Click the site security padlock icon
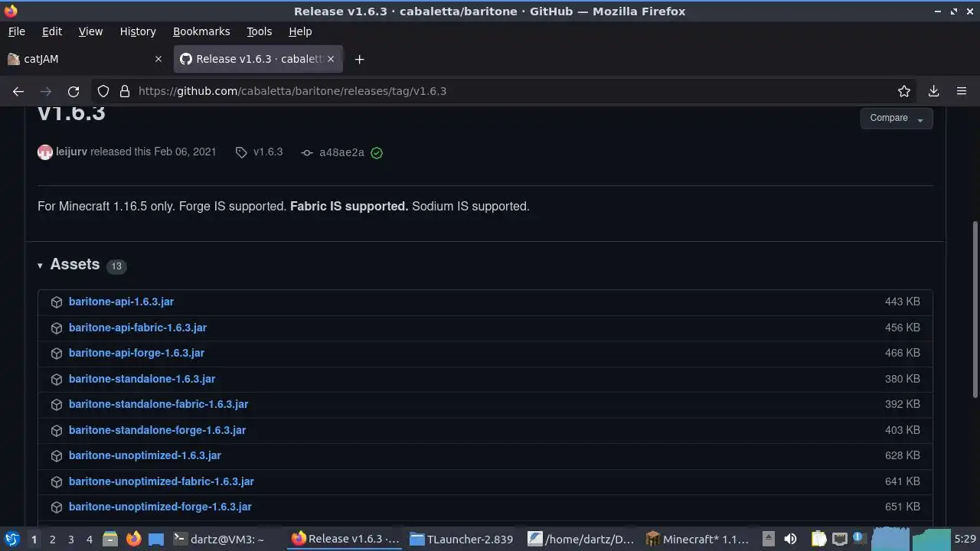This screenshot has width=980, height=551. [x=125, y=91]
